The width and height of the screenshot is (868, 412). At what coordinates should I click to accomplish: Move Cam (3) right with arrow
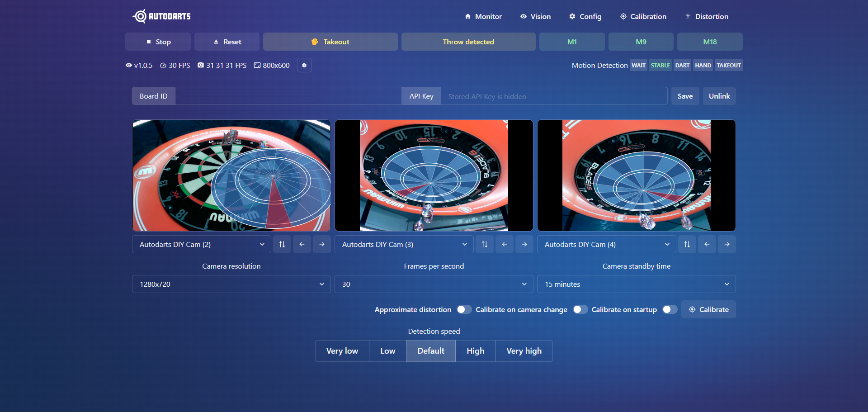(524, 244)
